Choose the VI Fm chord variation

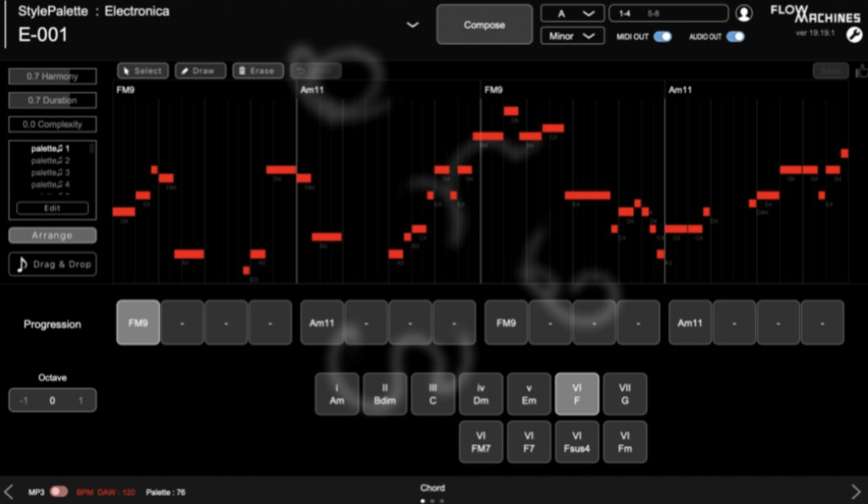pyautogui.click(x=625, y=442)
